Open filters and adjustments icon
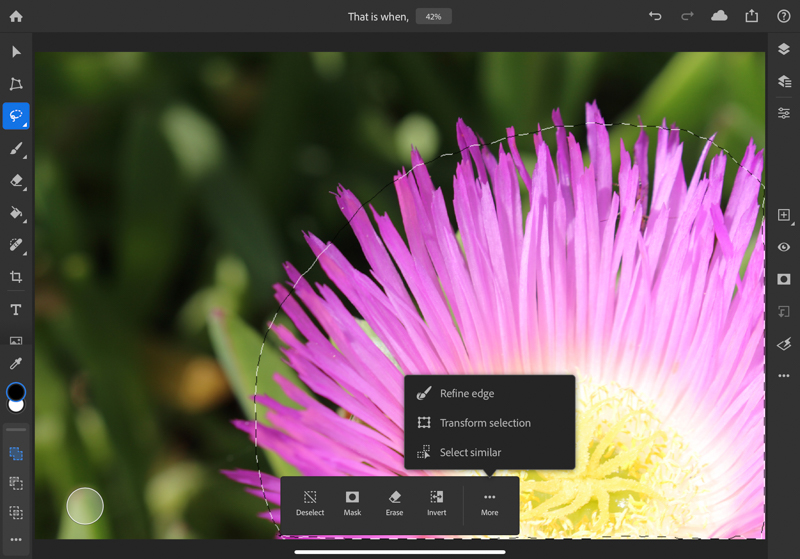The height and width of the screenshot is (559, 800). pos(784,344)
